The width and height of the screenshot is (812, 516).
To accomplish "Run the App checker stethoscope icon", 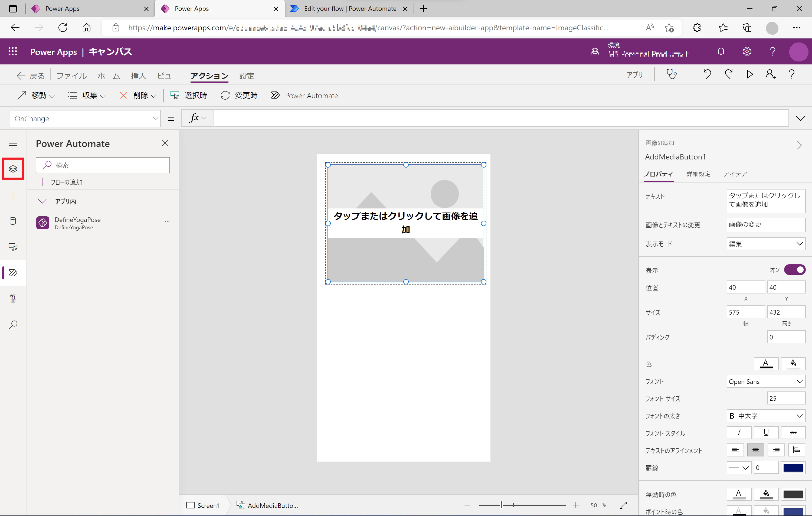I will (671, 74).
